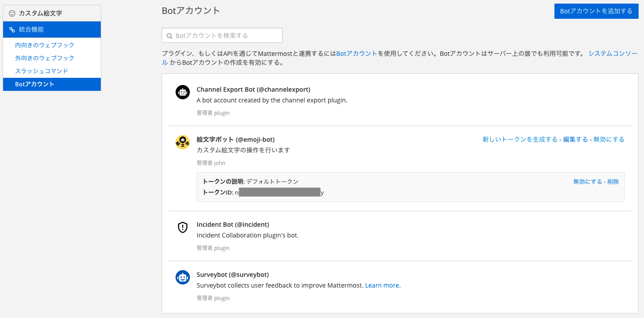Click the 統合機能 link icon
Viewport: 644px width, 318px height.
pyautogui.click(x=12, y=30)
